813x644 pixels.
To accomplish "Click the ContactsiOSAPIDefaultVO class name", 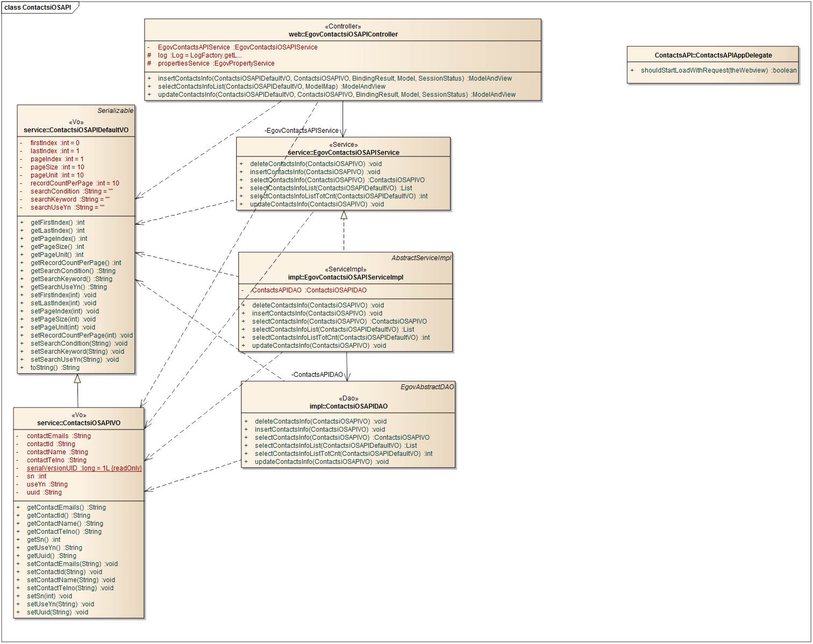I will point(76,130).
